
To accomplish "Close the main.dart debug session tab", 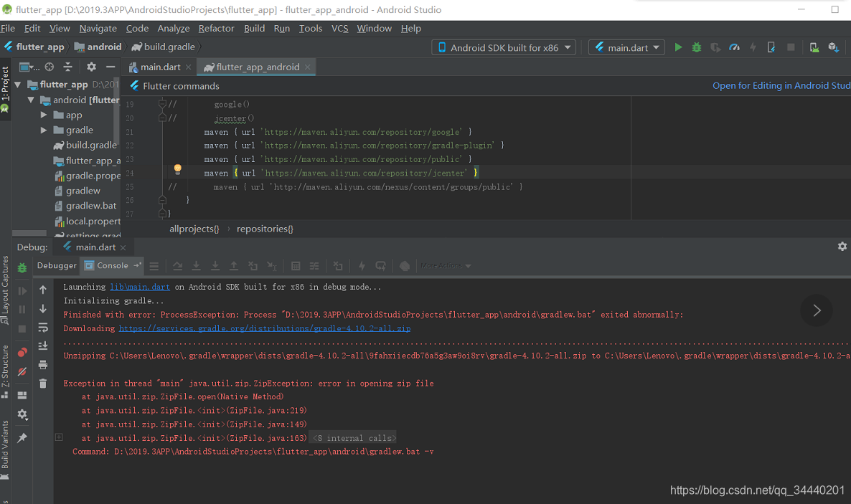I will [x=123, y=247].
